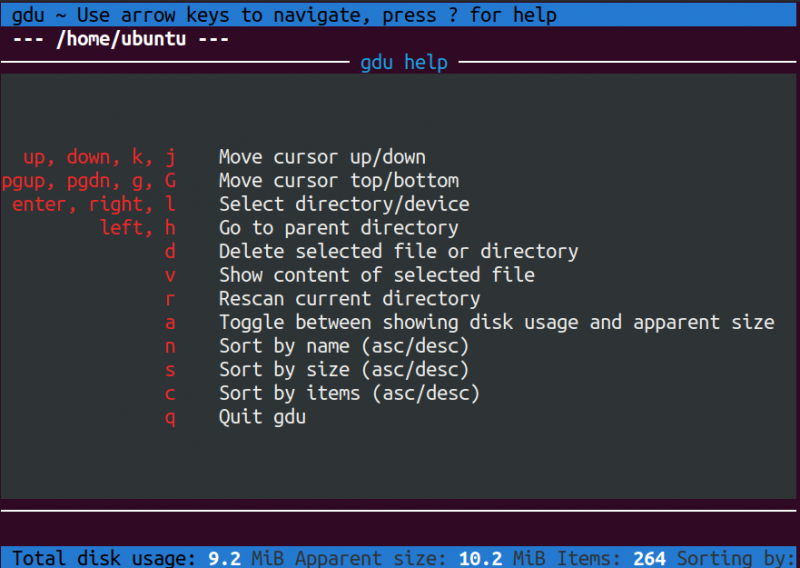800x568 pixels.
Task: Click the red 'q' quit key
Action: (170, 417)
